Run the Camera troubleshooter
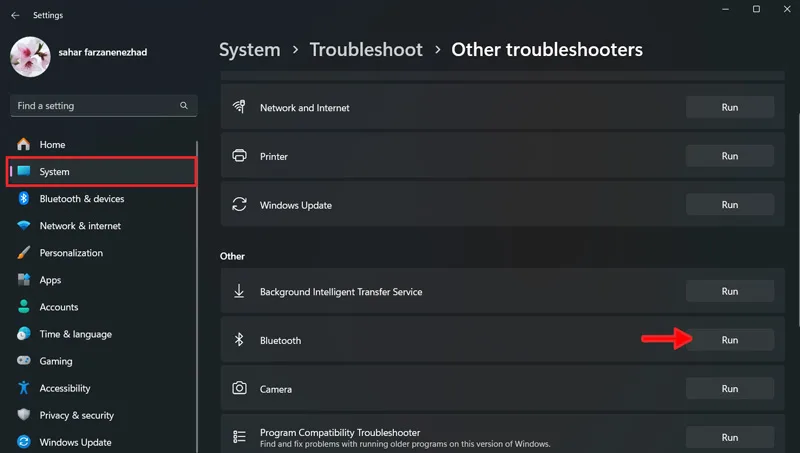This screenshot has width=800, height=453. pos(730,389)
